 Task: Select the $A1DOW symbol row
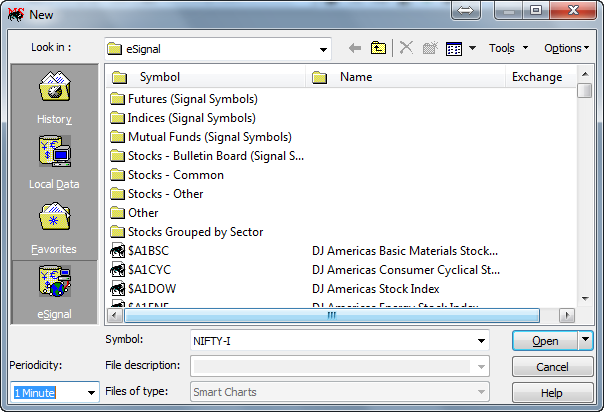[143, 289]
